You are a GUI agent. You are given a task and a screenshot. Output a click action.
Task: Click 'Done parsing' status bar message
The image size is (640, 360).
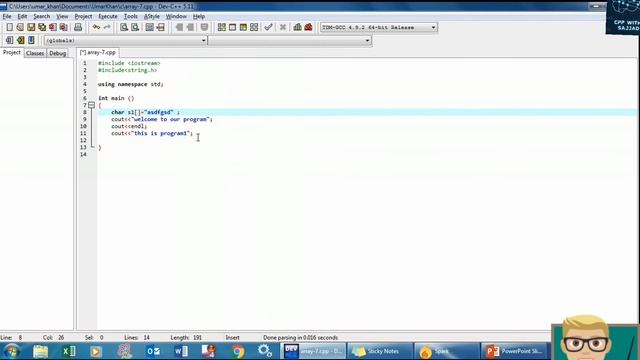coord(300,338)
